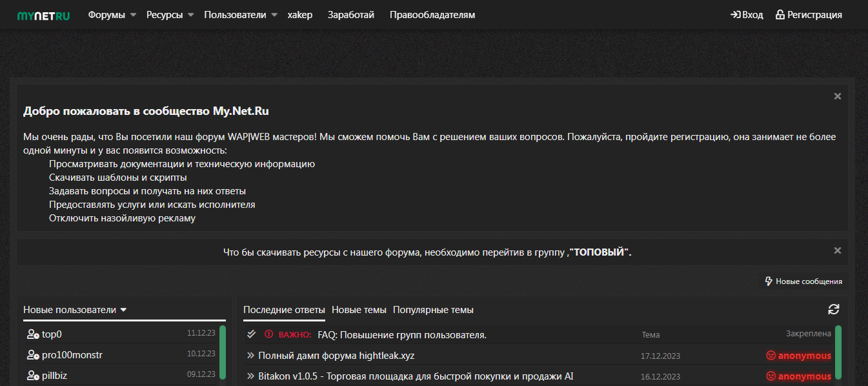Click double-check icon beside FAQ topic

click(x=252, y=334)
